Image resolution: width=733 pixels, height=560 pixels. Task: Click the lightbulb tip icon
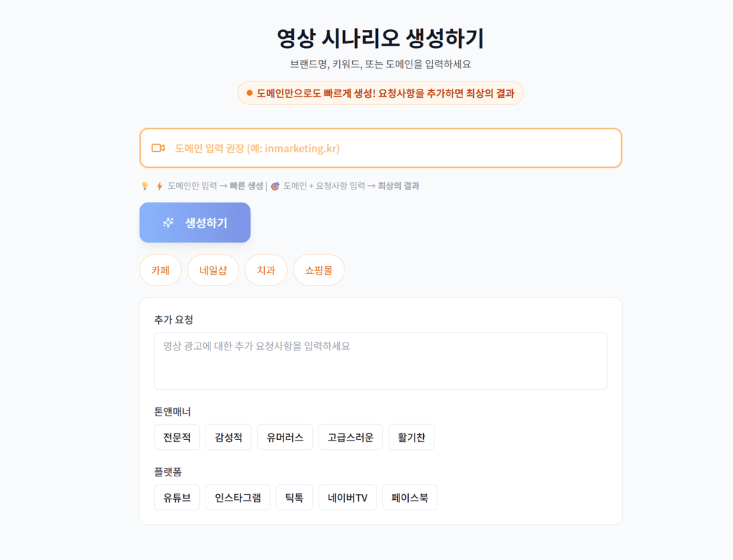(x=145, y=186)
